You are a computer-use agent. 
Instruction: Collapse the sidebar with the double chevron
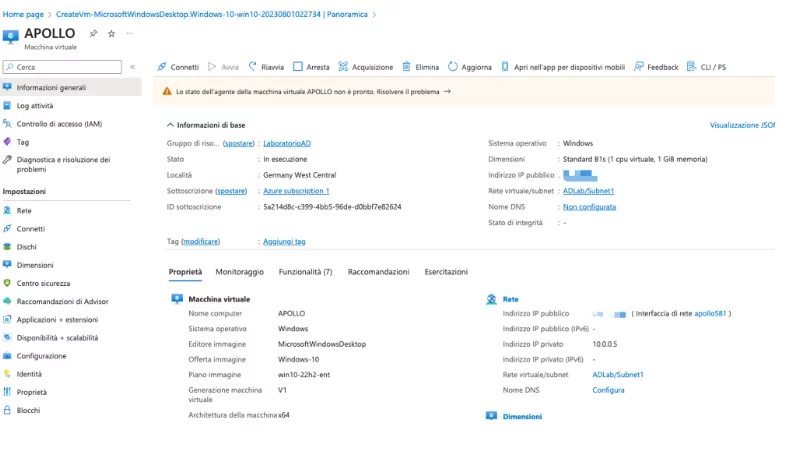[132, 67]
